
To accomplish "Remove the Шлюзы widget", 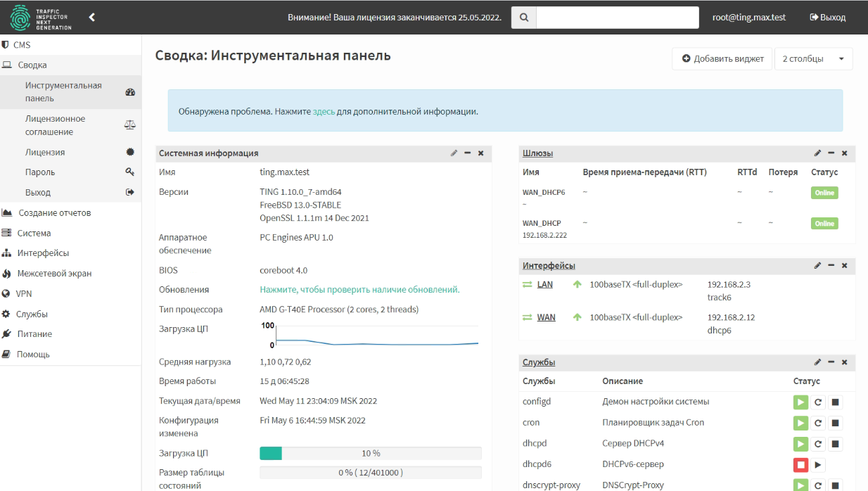I will tap(844, 153).
